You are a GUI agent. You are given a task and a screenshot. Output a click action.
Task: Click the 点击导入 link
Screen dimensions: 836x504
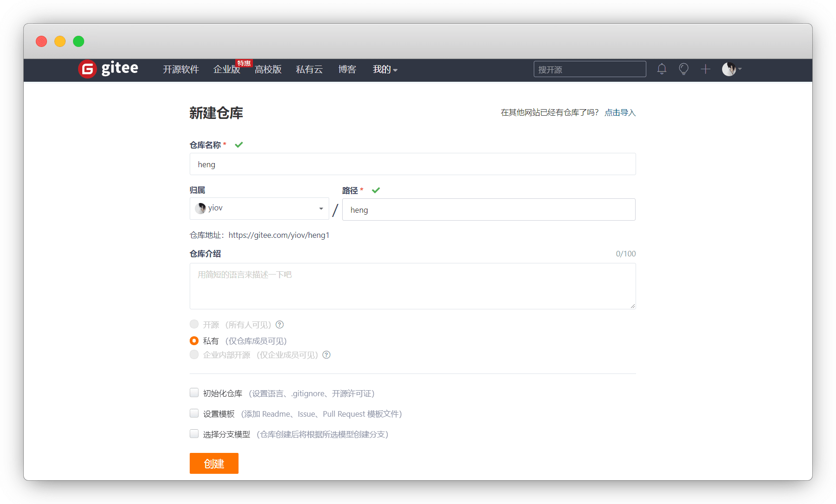coord(620,112)
